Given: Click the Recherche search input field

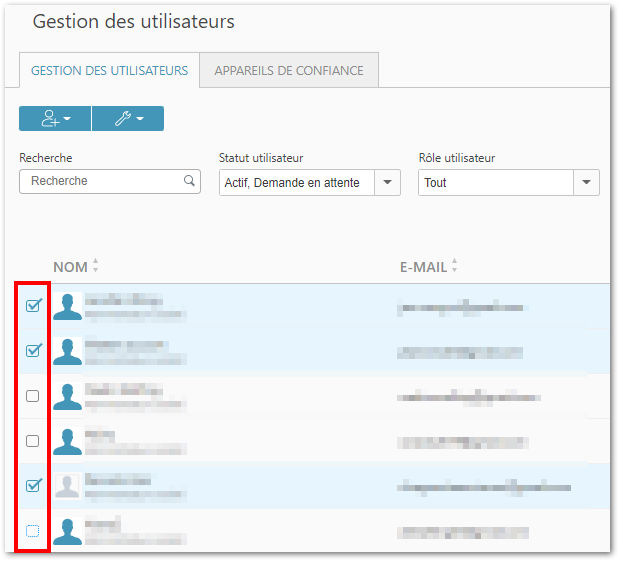Looking at the screenshot, I should click(x=110, y=181).
